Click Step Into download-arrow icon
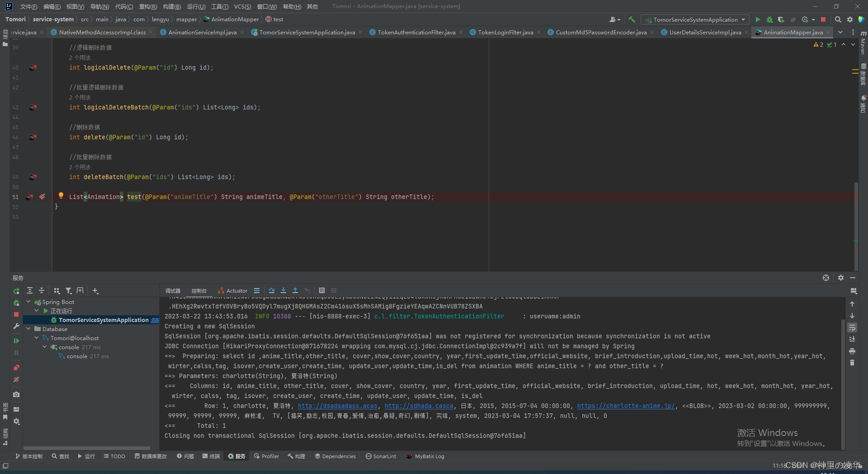The image size is (868, 474). pyautogui.click(x=283, y=290)
